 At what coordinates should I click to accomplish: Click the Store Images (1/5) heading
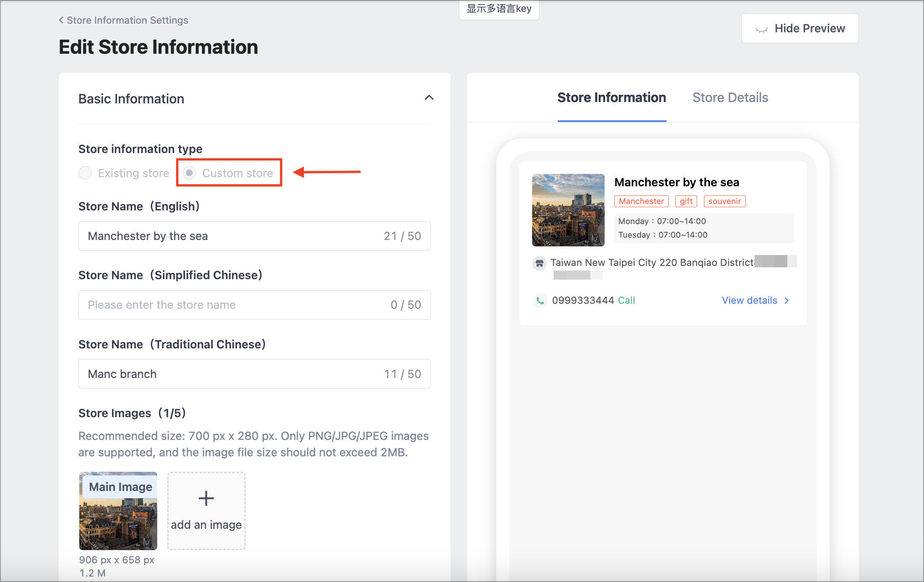[x=132, y=413]
